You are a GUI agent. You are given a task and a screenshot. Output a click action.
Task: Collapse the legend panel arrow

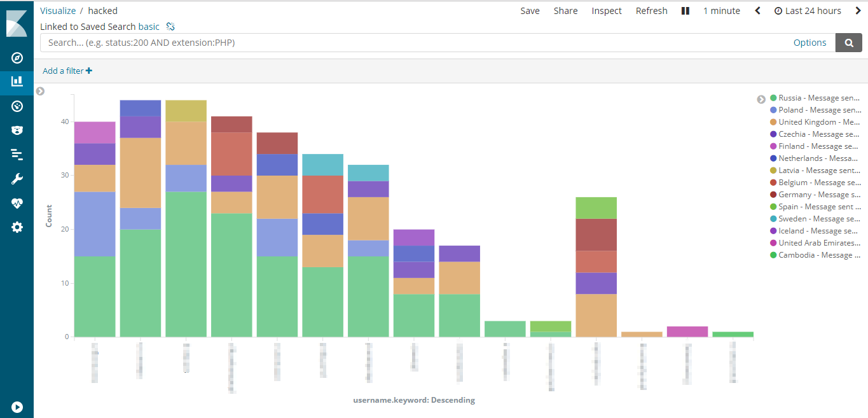click(x=761, y=99)
